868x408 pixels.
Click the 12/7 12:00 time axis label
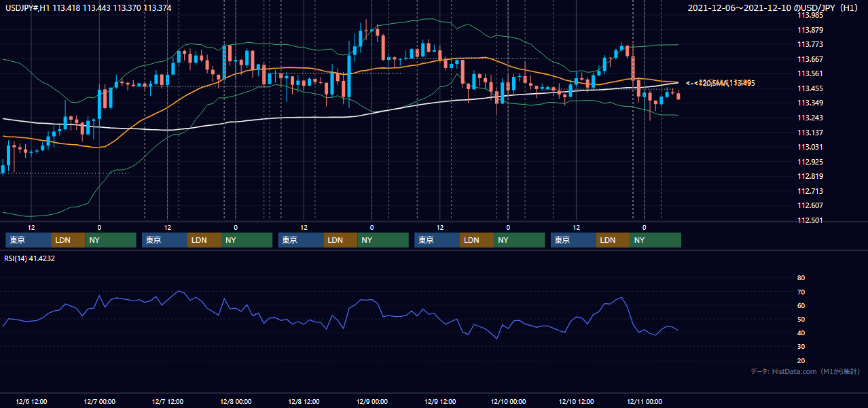coord(168,401)
